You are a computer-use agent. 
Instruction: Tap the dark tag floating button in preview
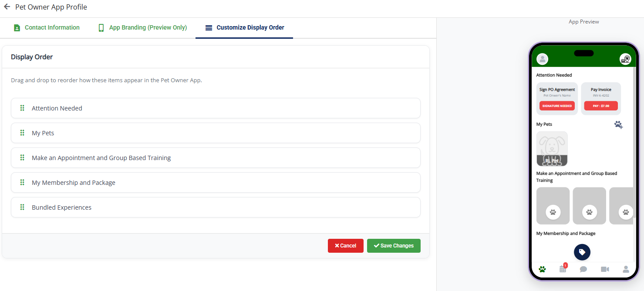(582, 252)
